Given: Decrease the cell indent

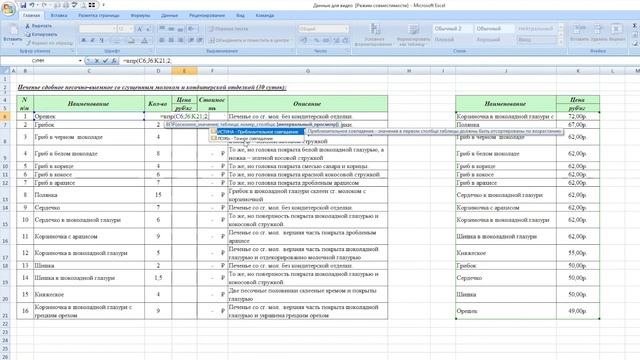Looking at the screenshot, I should coord(191,40).
